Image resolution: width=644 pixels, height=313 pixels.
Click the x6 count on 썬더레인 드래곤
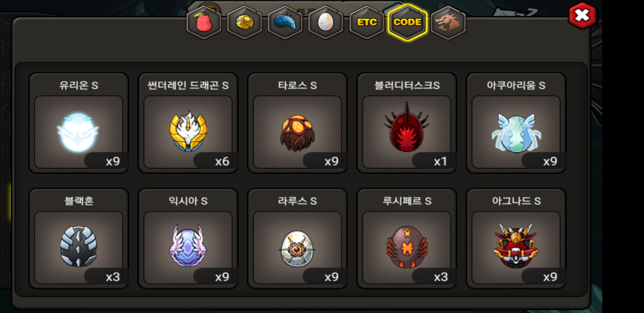point(222,161)
